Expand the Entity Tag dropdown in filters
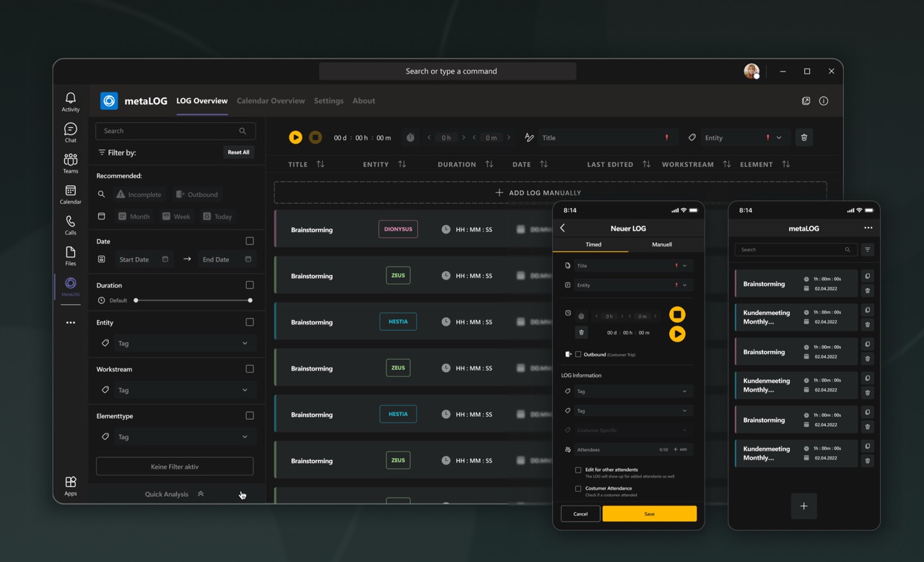The height and width of the screenshot is (562, 924). coord(175,344)
